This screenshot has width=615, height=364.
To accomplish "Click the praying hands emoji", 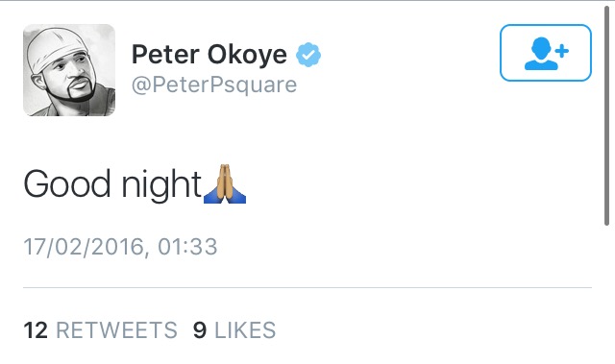I will coord(225,183).
